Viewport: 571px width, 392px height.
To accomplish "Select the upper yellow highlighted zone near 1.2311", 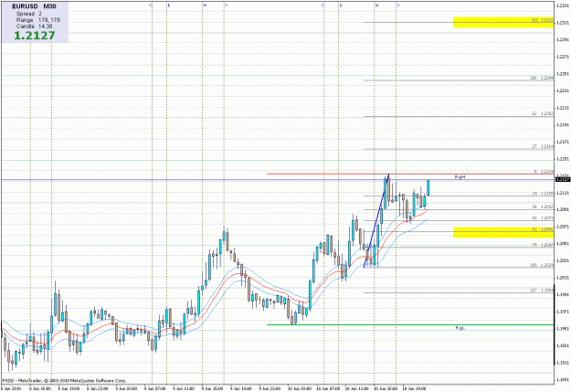I will point(503,22).
